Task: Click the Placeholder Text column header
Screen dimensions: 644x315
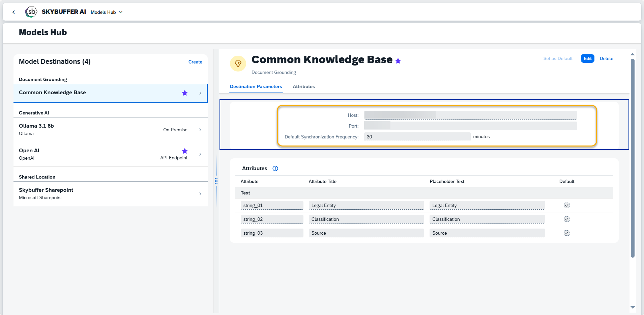Action: 447,181
